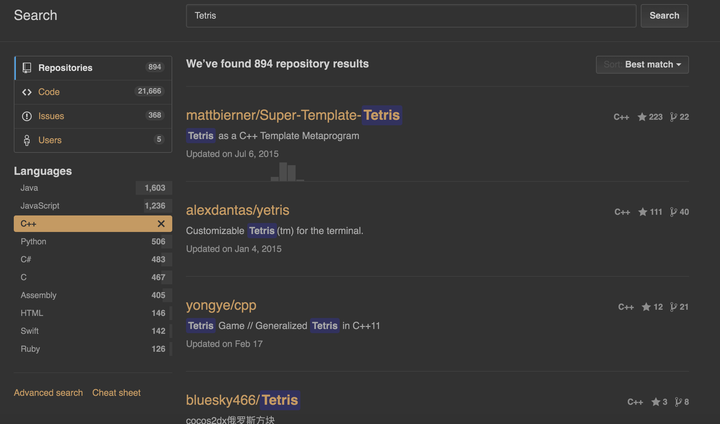720x424 pixels.
Task: Click the 223 star count for Super-Template-Tetris
Action: click(656, 117)
